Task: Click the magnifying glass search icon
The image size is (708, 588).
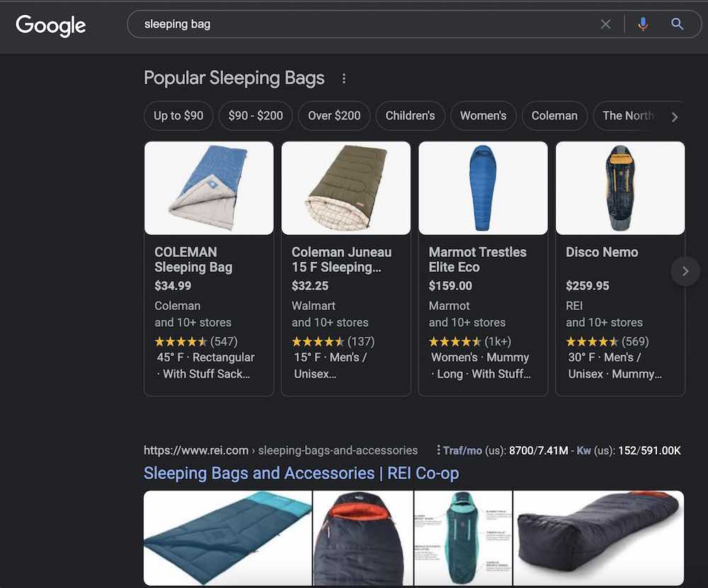Action: point(677,24)
